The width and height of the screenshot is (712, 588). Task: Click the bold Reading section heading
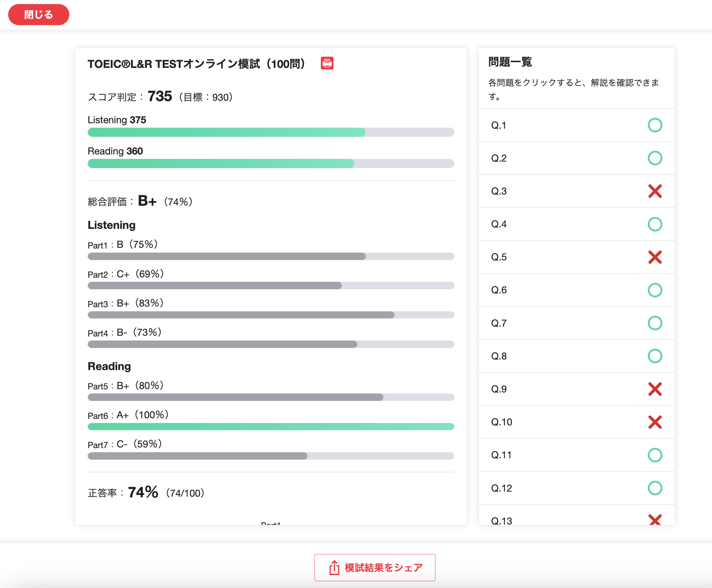[109, 366]
